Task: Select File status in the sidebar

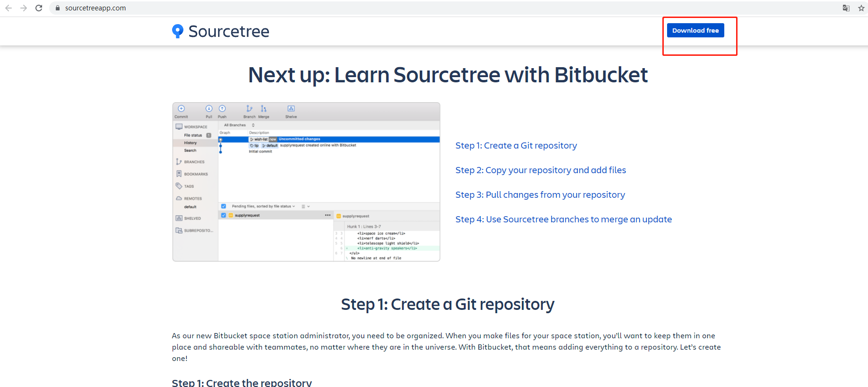Action: coord(193,135)
